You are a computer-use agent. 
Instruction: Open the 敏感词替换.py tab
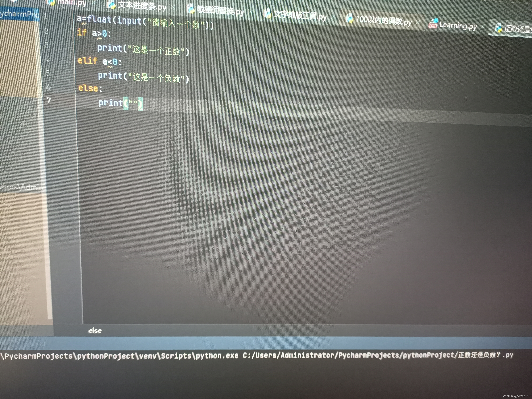[x=220, y=11]
